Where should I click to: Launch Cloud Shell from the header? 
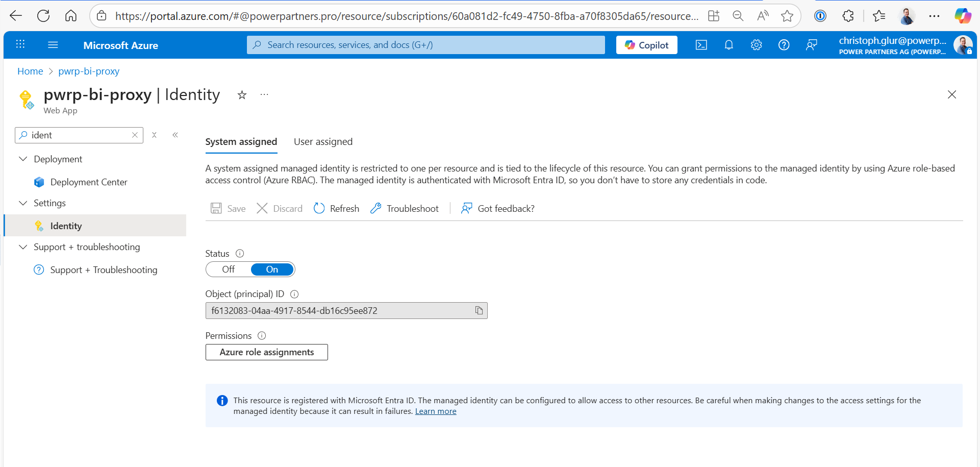[x=701, y=45]
